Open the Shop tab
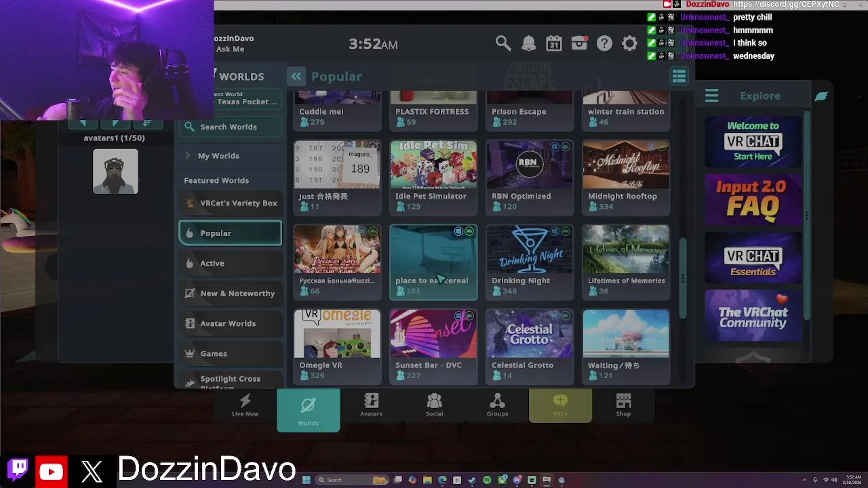This screenshot has height=488, width=868. point(623,405)
